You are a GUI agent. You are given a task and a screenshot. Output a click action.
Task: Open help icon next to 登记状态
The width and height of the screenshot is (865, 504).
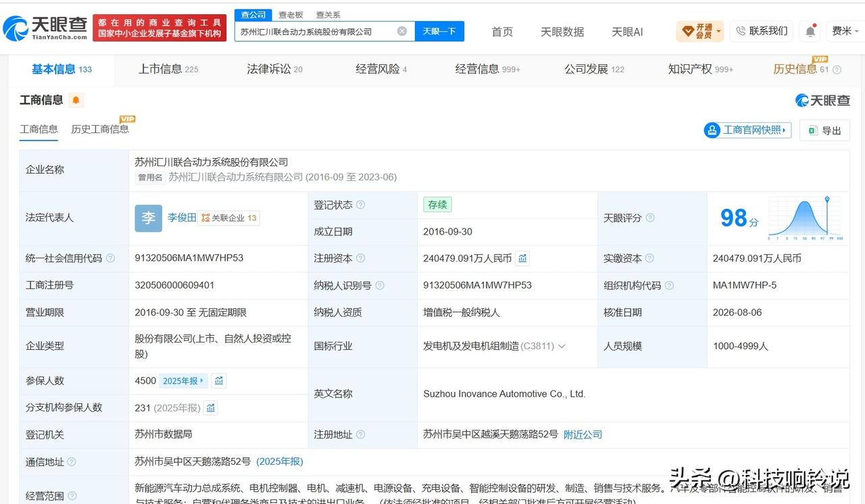pyautogui.click(x=360, y=205)
